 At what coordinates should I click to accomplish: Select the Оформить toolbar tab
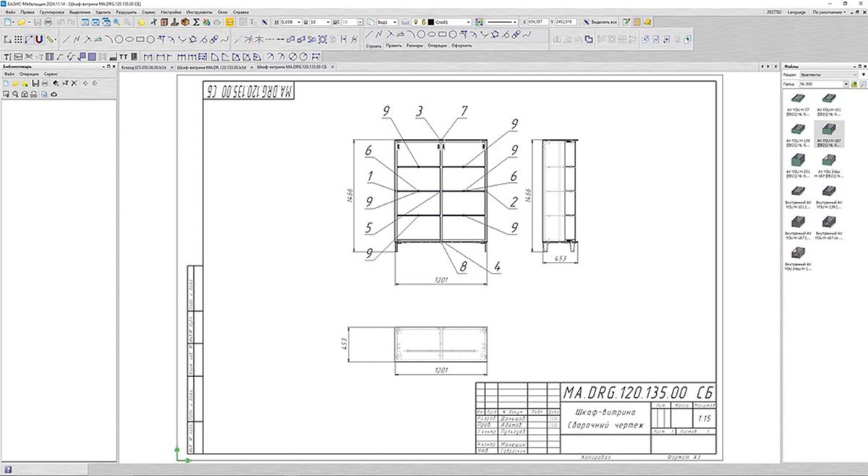461,46
